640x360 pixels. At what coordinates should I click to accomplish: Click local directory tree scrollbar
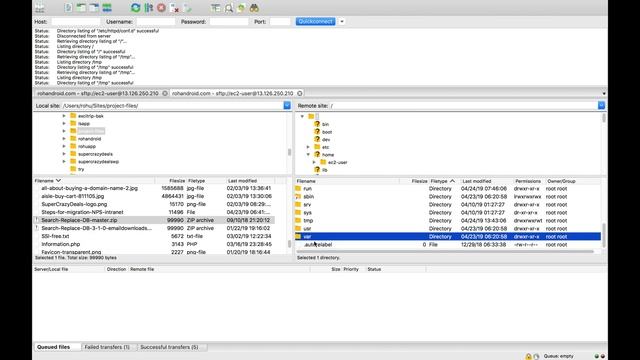pyautogui.click(x=289, y=152)
